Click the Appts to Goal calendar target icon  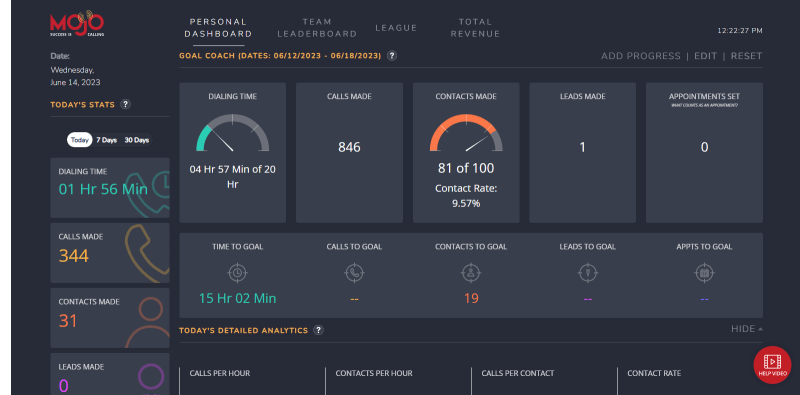pos(705,273)
